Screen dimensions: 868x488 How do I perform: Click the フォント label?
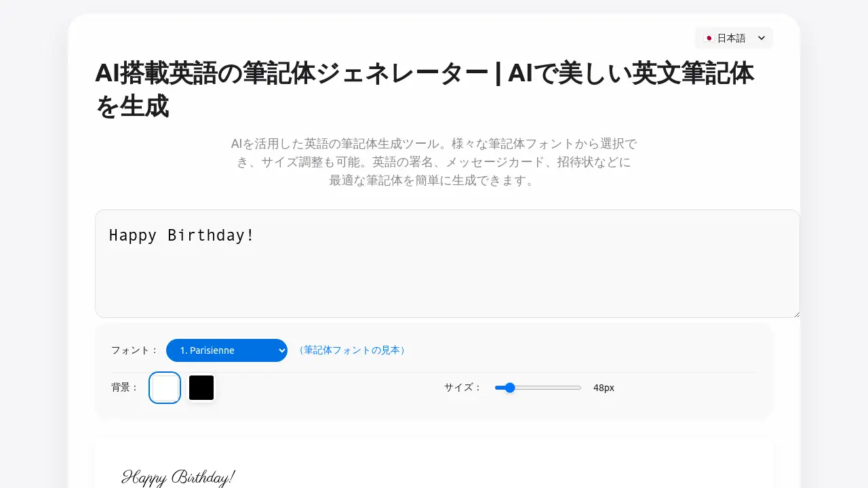pos(134,350)
